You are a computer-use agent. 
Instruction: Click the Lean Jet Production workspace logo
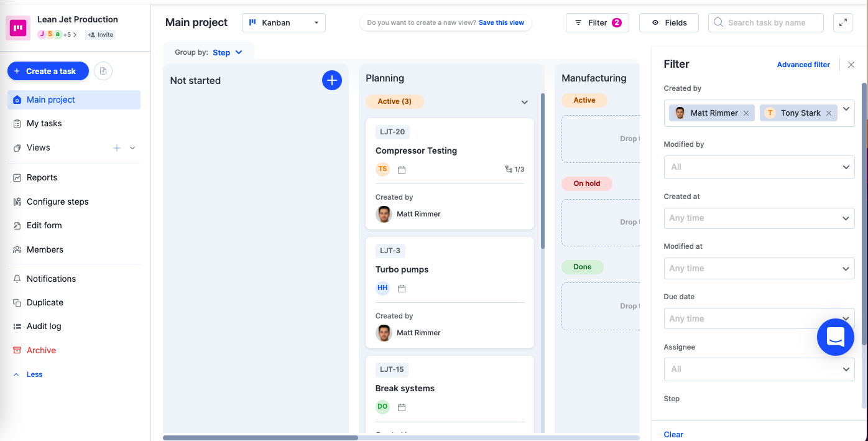[19, 28]
